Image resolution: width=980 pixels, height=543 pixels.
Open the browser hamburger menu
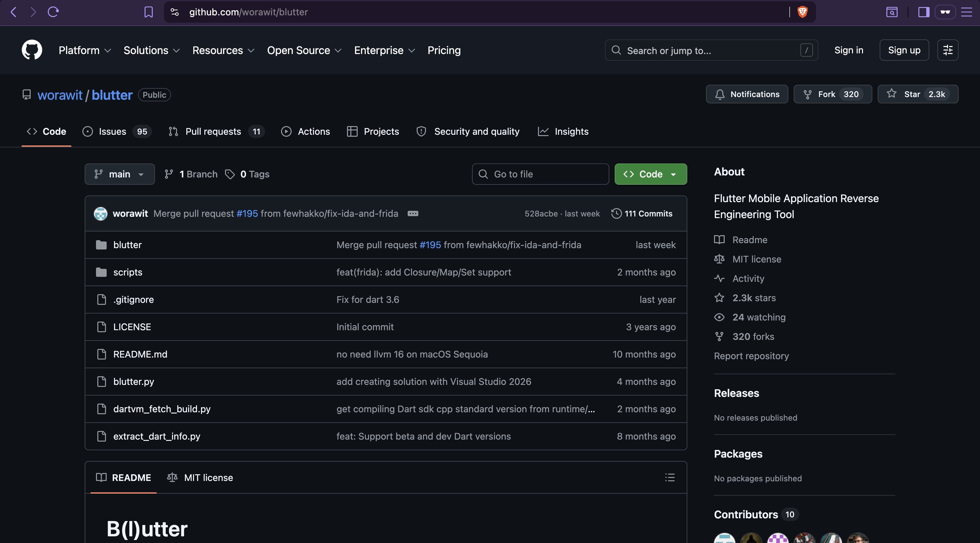point(967,12)
